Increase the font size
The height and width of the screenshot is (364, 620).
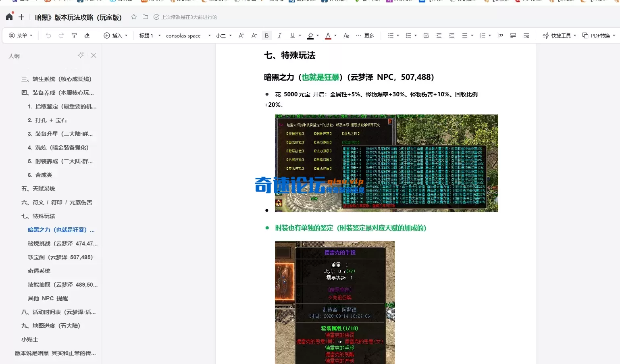point(241,35)
